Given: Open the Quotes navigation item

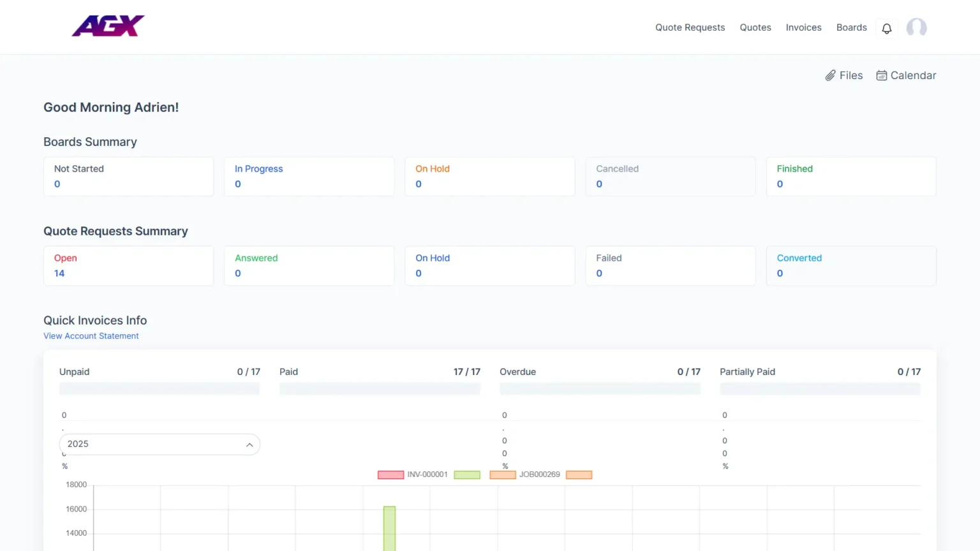Looking at the screenshot, I should [x=755, y=27].
